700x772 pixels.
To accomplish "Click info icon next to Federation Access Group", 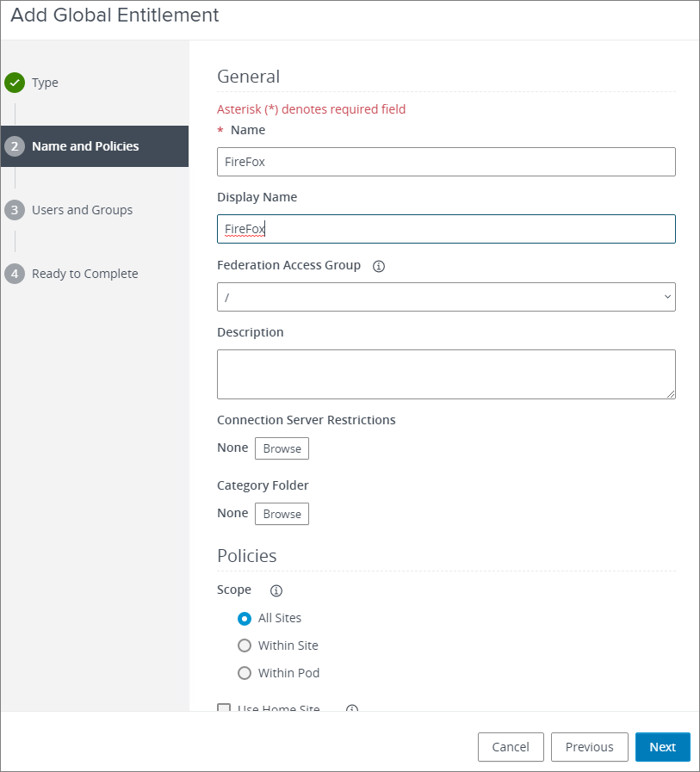I will (379, 266).
